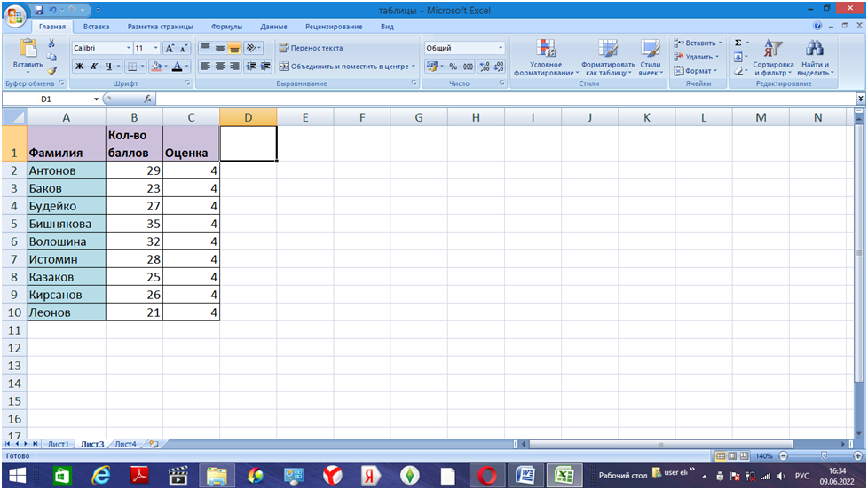Click the Decrease Indent icon
Viewport: 868px width, 490px height.
tap(251, 67)
